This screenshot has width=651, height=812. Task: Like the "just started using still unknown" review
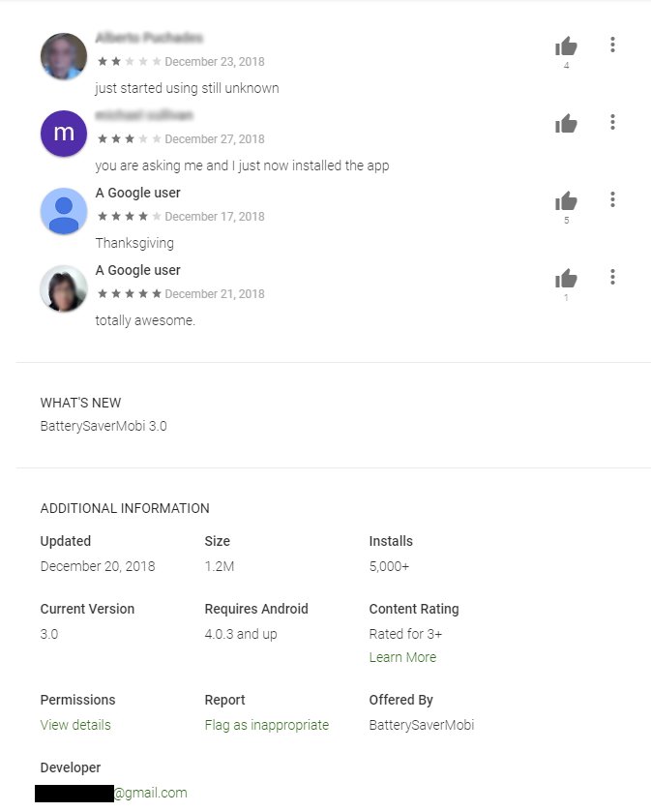pos(566,46)
